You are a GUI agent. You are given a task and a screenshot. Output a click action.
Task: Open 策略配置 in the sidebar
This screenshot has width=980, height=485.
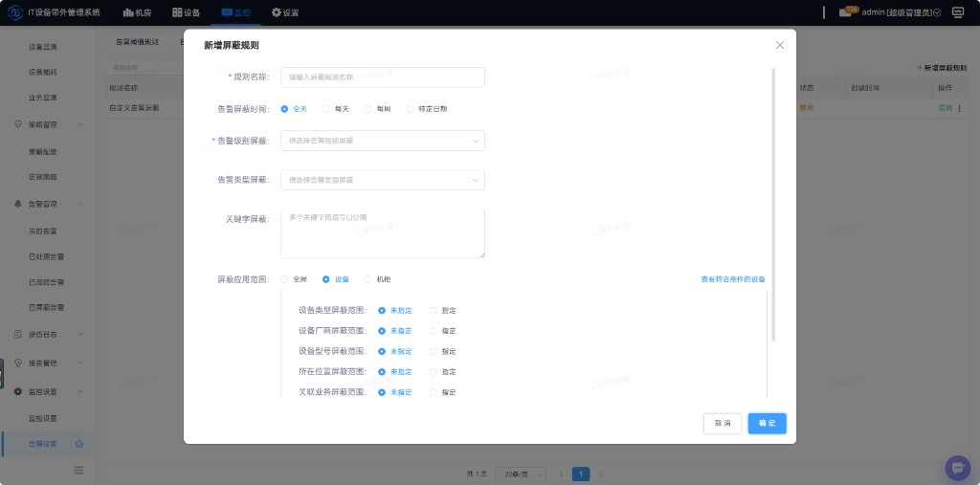click(x=42, y=151)
